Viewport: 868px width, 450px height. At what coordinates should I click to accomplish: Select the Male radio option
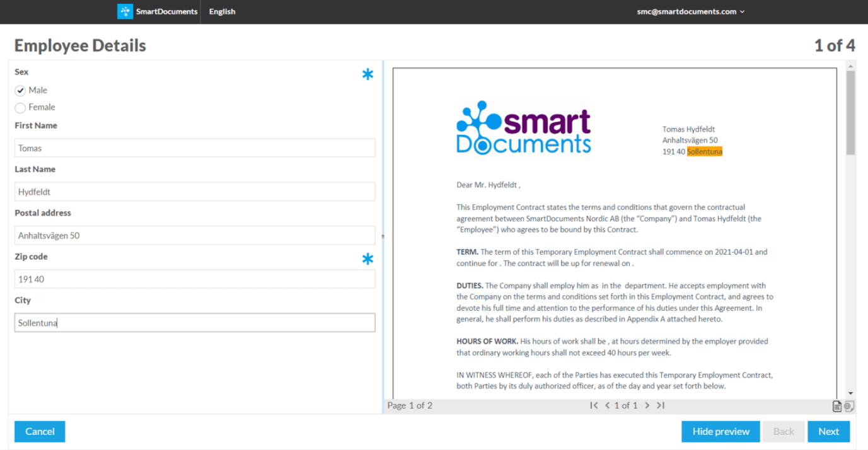coord(20,91)
